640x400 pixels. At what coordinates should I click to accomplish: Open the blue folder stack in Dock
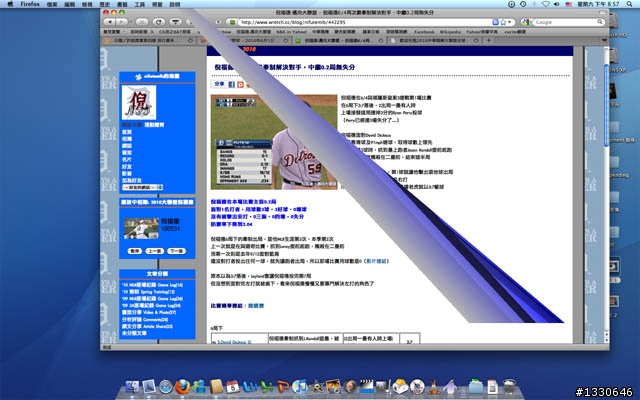(x=476, y=387)
